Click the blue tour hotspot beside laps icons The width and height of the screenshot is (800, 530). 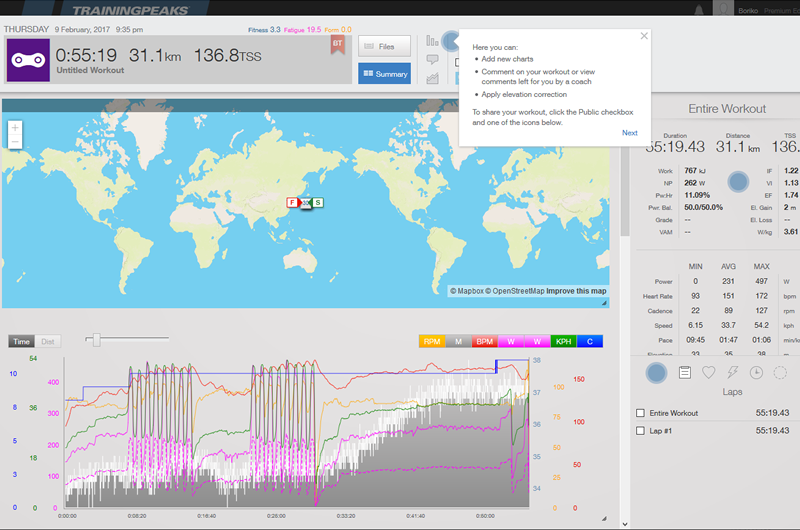click(656, 373)
